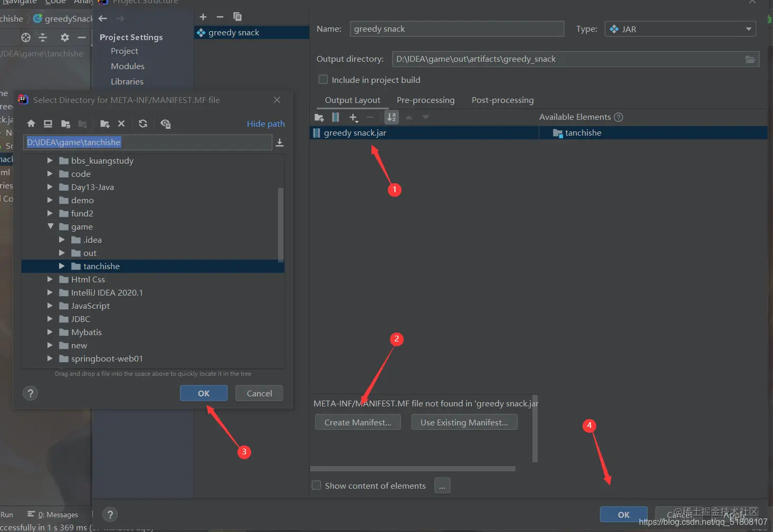Expand the code folder
Viewport: 773px width, 532px height.
tap(50, 174)
